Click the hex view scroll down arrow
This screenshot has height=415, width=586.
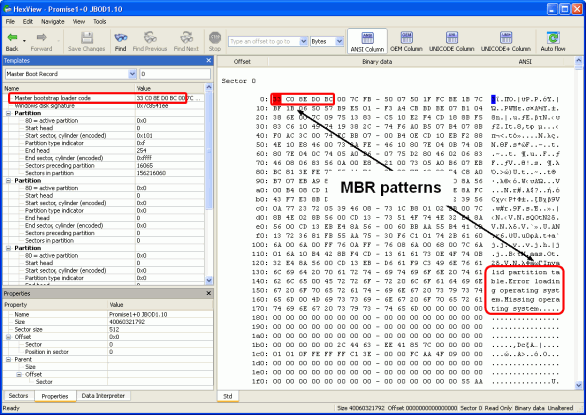click(x=579, y=385)
